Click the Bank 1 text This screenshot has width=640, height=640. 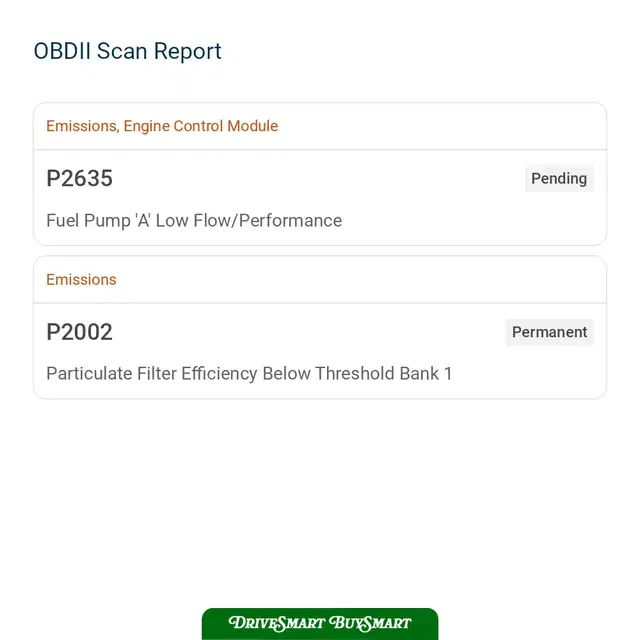point(426,373)
